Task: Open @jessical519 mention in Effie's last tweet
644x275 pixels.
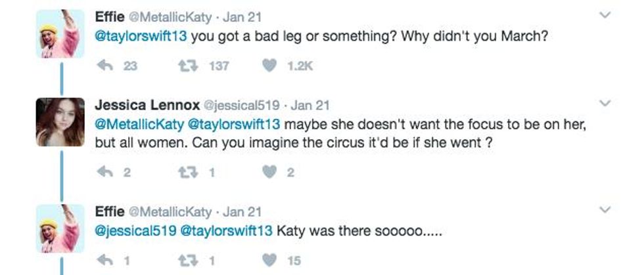Action: 135,231
